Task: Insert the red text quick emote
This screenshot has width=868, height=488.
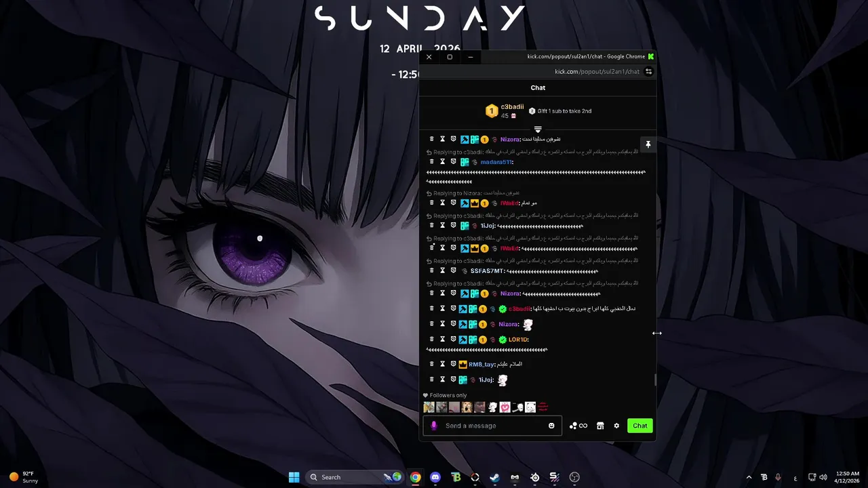Action: (x=543, y=407)
